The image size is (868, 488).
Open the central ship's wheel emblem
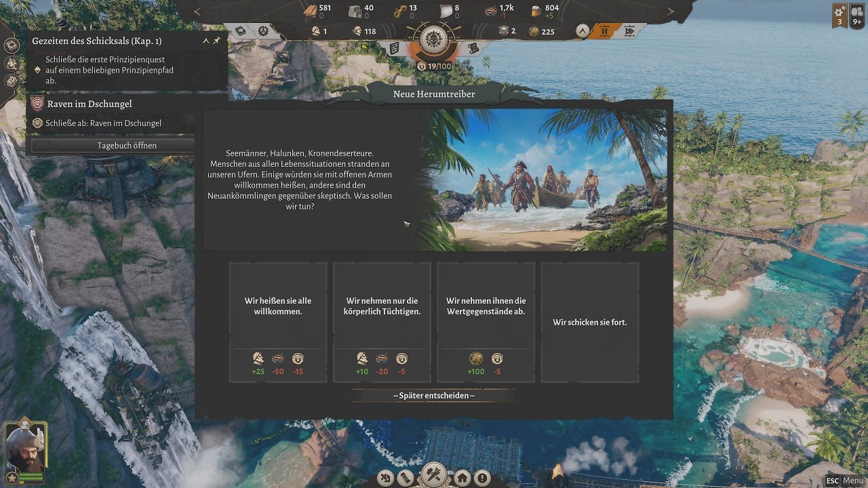pyautogui.click(x=433, y=39)
